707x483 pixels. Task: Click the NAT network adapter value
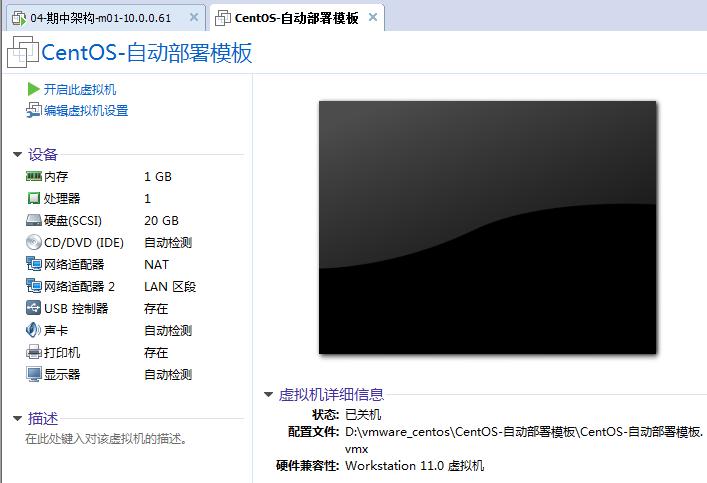[x=156, y=264]
